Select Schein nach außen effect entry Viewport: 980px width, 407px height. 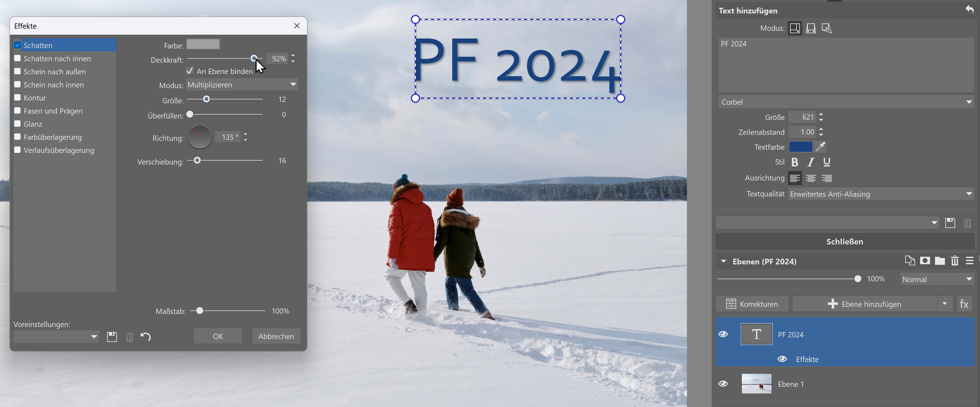54,72
